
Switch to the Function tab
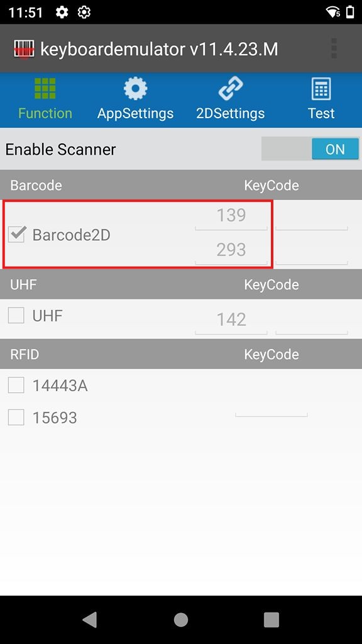click(x=45, y=100)
